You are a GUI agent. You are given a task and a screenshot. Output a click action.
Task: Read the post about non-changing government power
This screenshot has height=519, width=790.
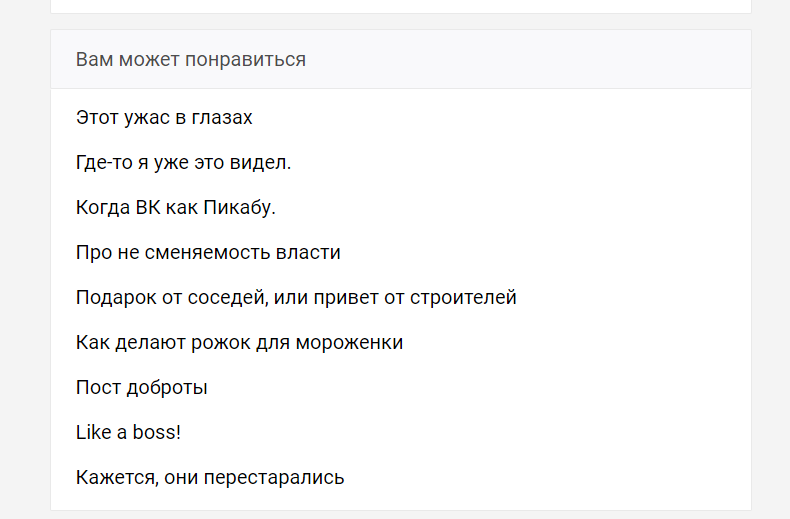coord(208,253)
